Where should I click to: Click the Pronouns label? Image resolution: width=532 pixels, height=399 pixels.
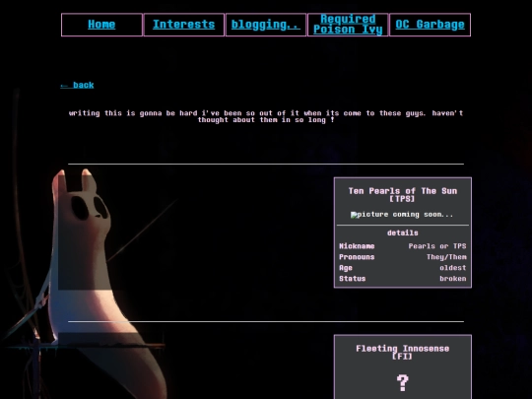(x=357, y=257)
